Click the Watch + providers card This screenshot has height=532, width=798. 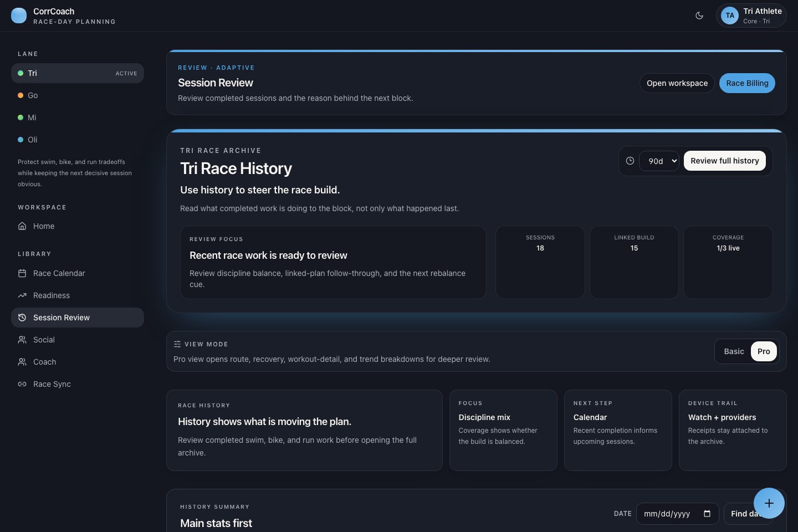point(733,430)
